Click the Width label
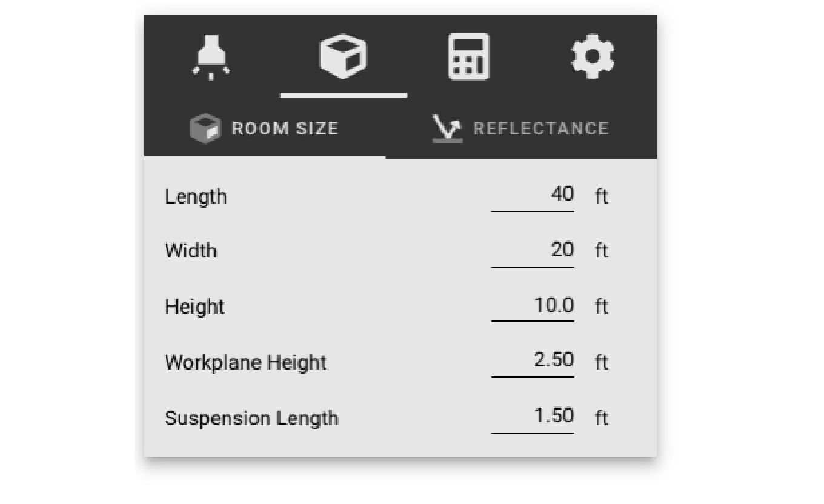This screenshot has height=504, width=824. click(x=191, y=251)
